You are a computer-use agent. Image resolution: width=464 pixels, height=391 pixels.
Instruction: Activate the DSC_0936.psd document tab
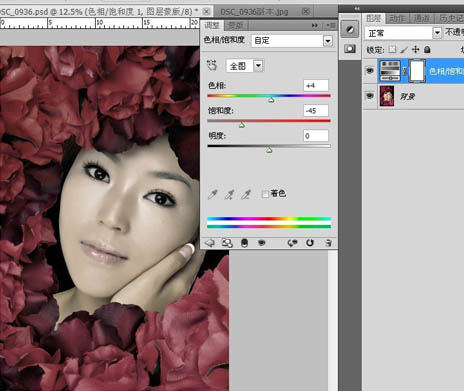click(98, 12)
